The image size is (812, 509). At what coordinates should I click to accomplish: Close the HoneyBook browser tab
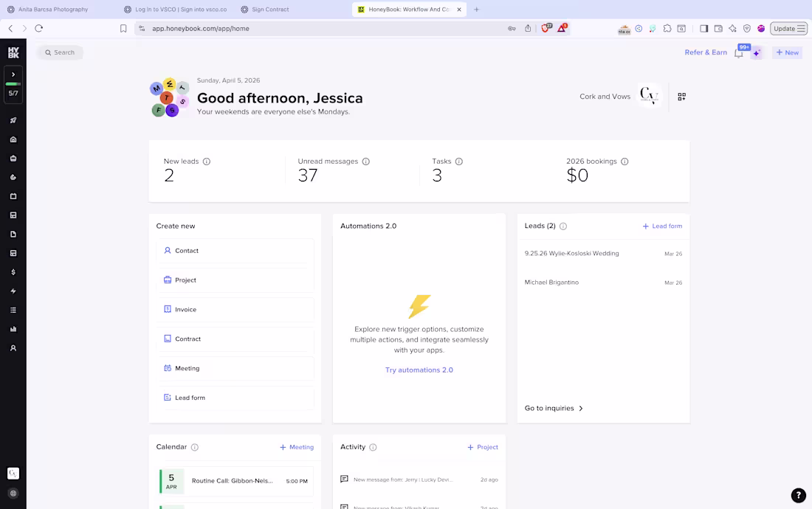coord(459,10)
